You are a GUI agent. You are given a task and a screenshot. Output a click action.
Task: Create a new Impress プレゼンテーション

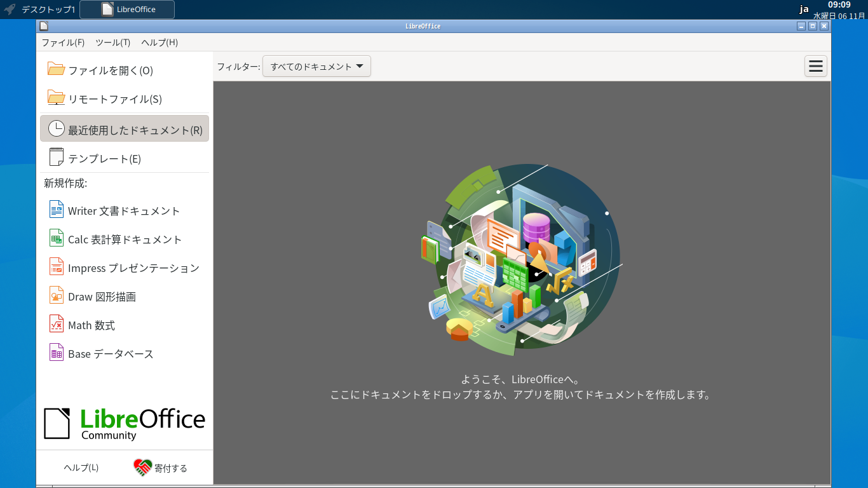[x=133, y=268]
